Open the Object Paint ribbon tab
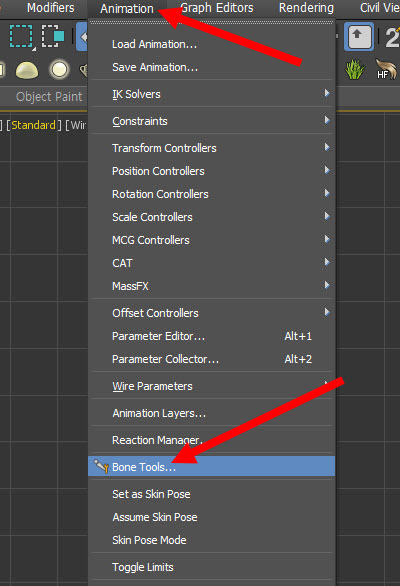The image size is (400, 586). coord(49,97)
